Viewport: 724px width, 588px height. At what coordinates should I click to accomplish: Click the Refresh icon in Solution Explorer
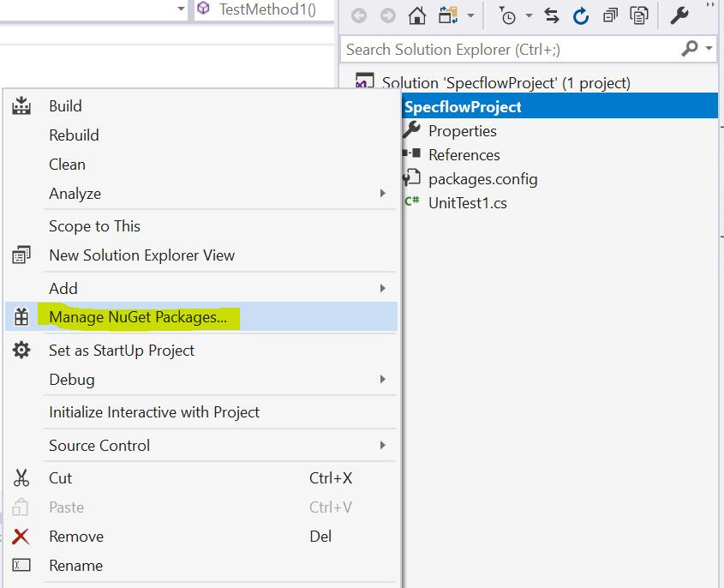581,16
